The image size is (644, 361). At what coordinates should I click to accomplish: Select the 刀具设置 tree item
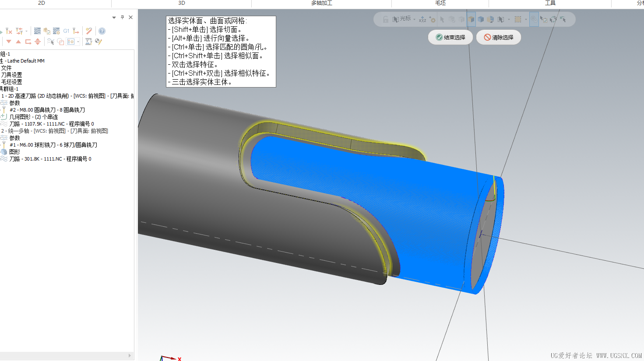point(11,75)
